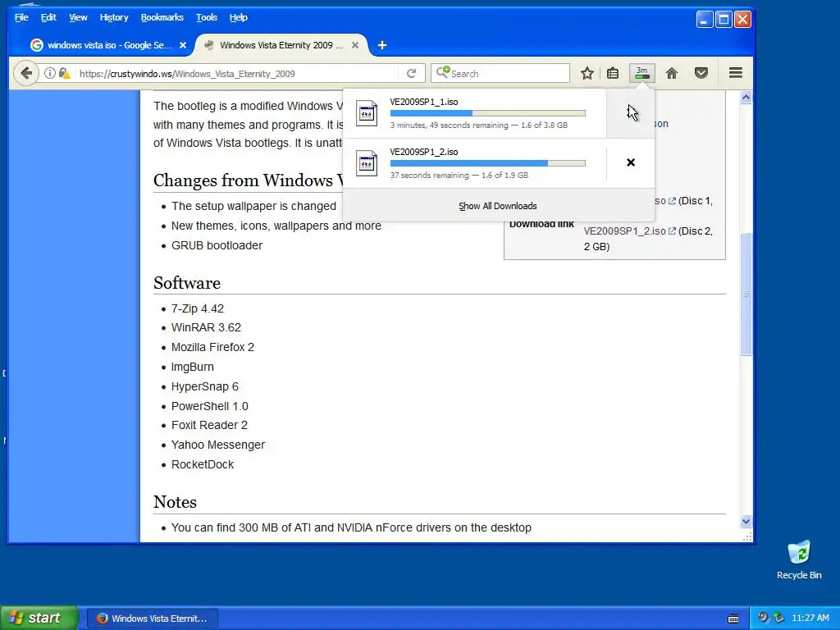This screenshot has height=630, width=840.
Task: Click the vertical scrollbar thumb
Action: tap(746, 294)
